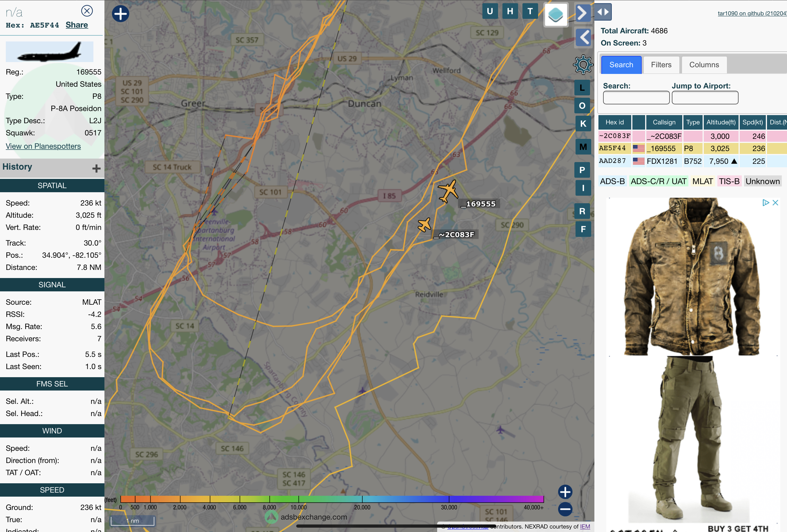Open the settings gear icon

coord(583,65)
